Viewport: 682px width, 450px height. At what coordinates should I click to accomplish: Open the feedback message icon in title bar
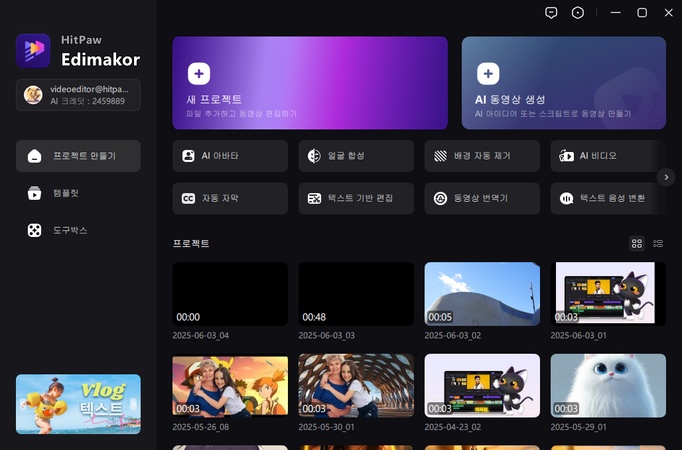pyautogui.click(x=551, y=13)
